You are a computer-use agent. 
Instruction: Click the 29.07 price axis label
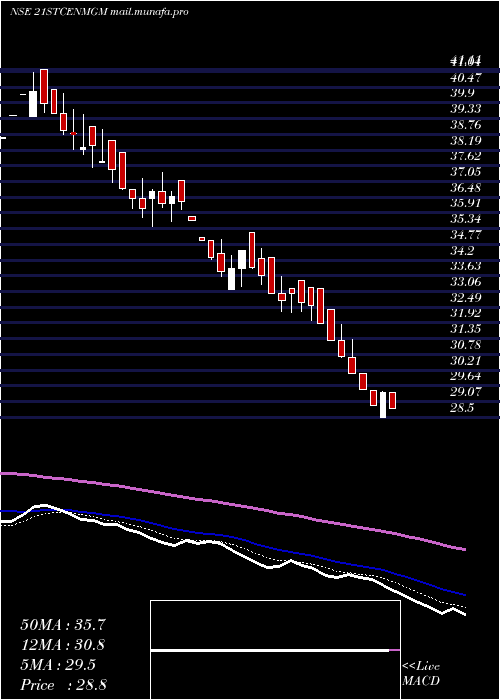tap(466, 392)
